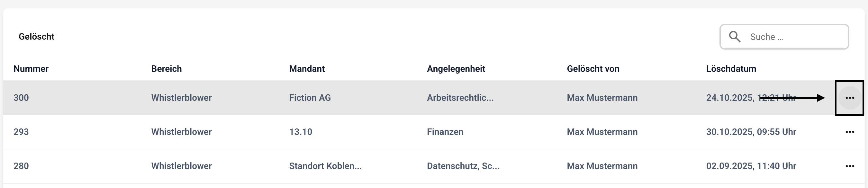Click the Finanzen cell in row 293
The width and height of the screenshot is (868, 188).
point(445,132)
